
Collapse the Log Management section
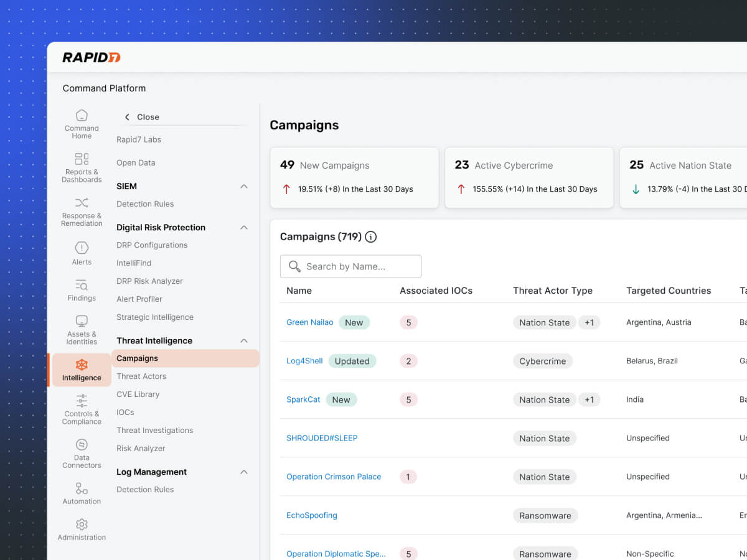click(244, 472)
